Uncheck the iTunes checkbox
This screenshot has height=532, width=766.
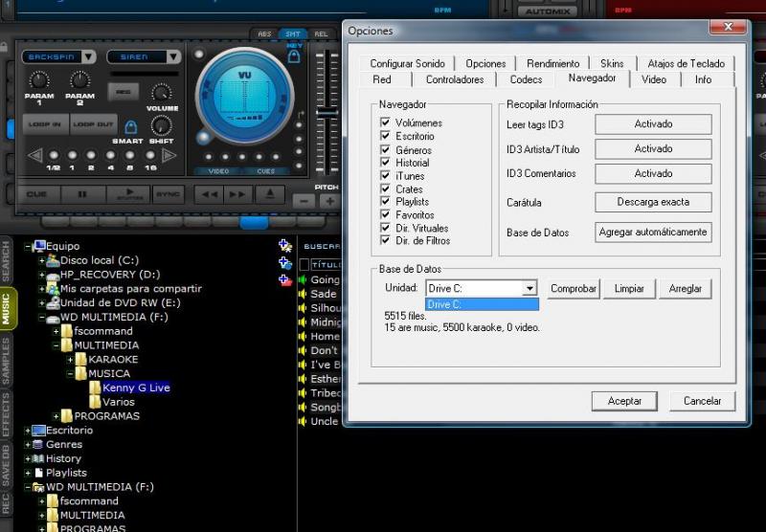pos(385,176)
